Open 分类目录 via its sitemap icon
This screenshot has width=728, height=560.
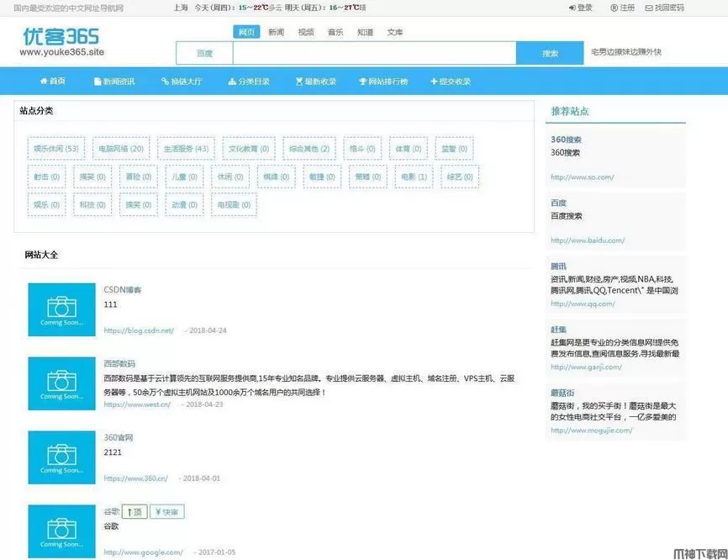(231, 82)
